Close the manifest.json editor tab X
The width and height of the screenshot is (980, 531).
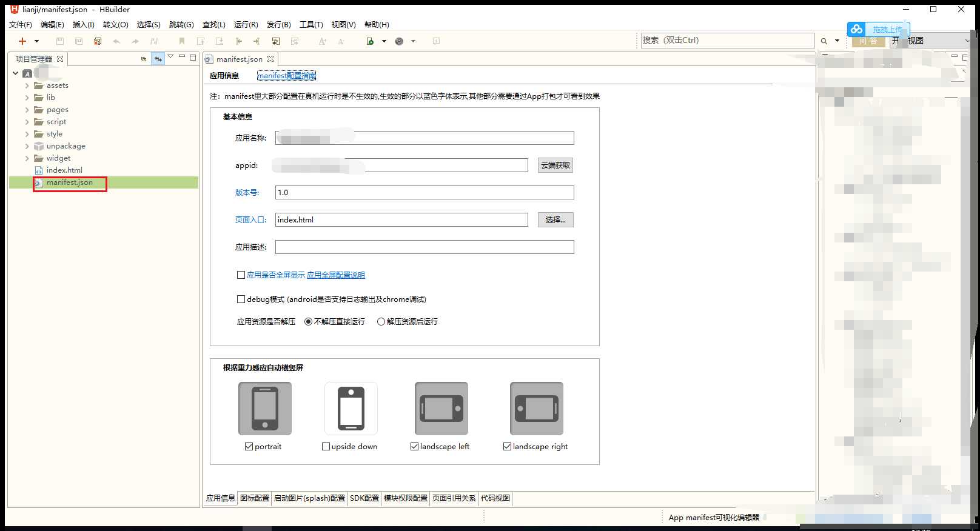[x=270, y=59]
